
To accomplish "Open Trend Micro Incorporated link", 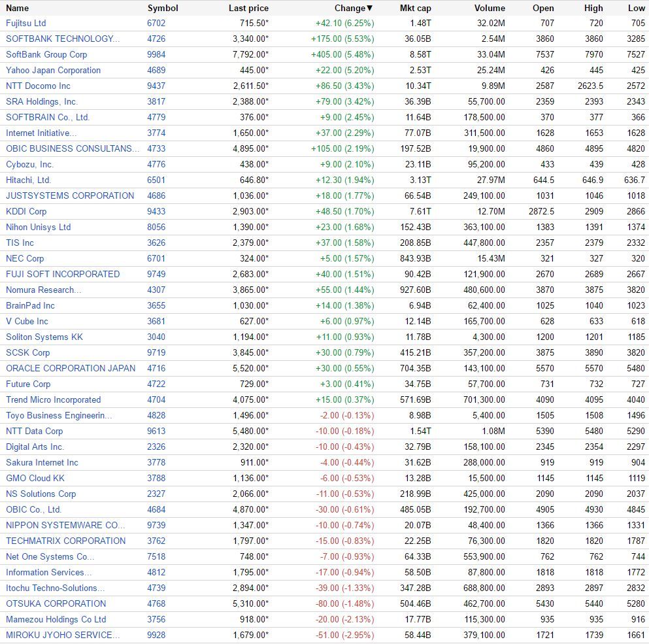I will [54, 400].
